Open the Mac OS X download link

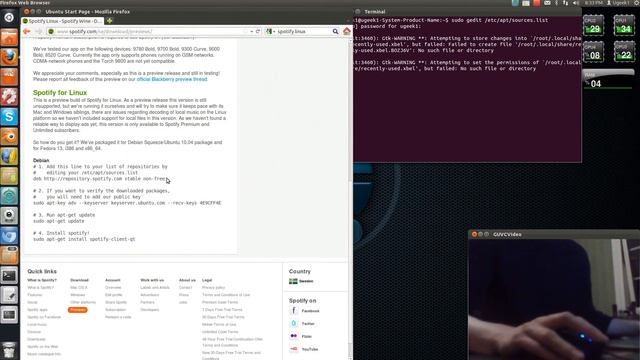[x=79, y=287]
